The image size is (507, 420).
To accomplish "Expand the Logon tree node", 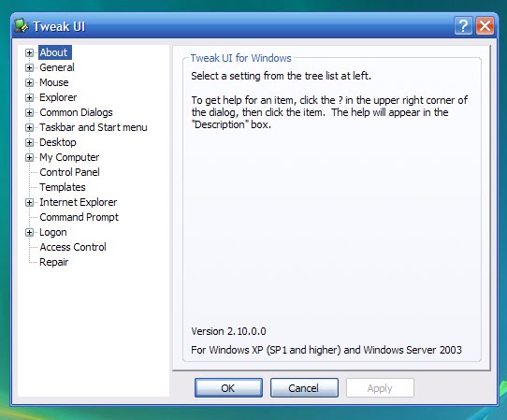I will click(29, 233).
